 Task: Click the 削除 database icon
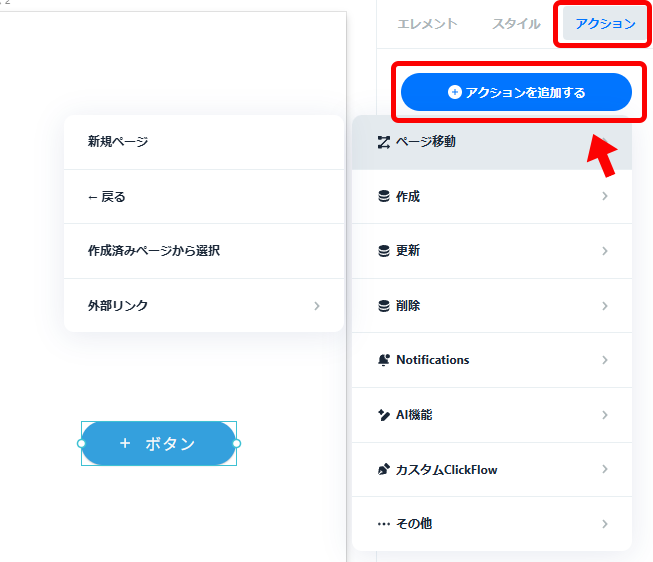[384, 306]
